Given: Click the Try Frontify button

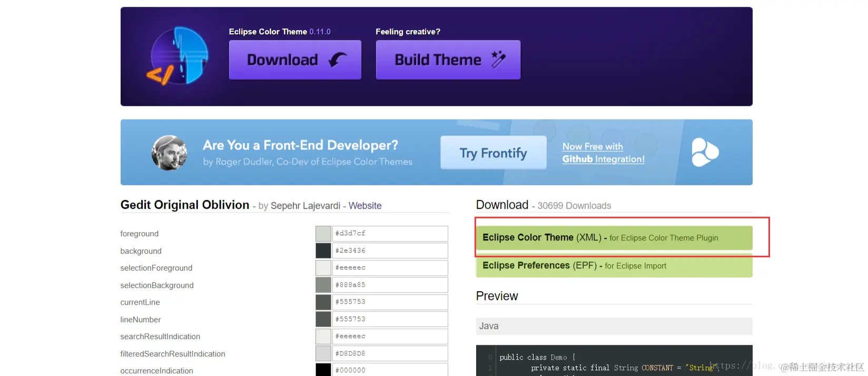Looking at the screenshot, I should coord(494,153).
